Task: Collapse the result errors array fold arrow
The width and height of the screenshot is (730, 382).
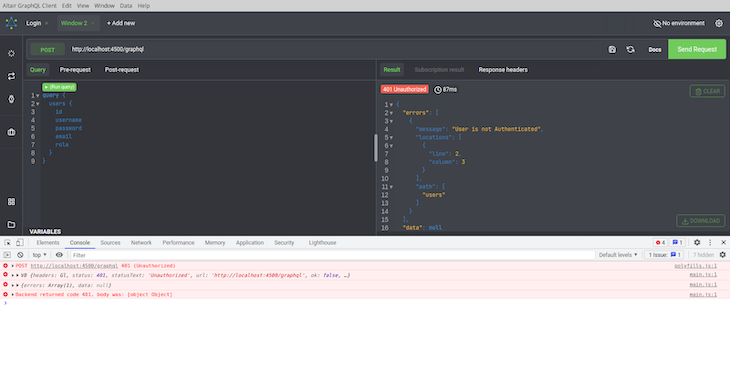Action: pyautogui.click(x=391, y=113)
